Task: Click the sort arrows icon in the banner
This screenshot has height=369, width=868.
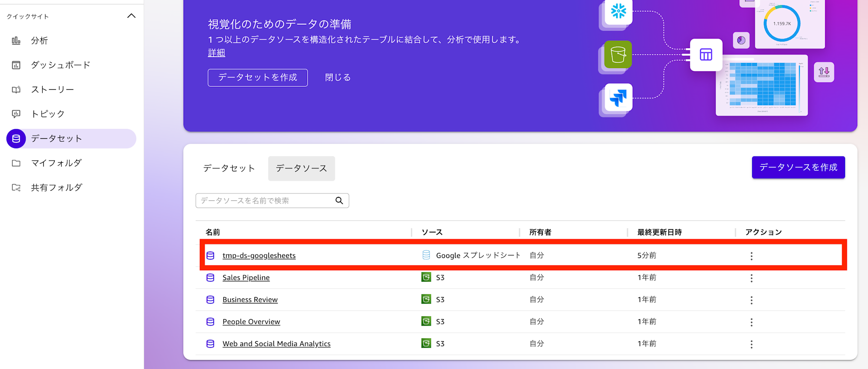Action: pyautogui.click(x=824, y=72)
